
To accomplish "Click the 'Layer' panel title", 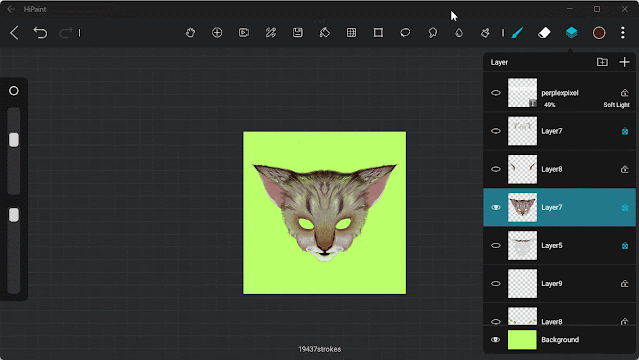I will tap(499, 62).
